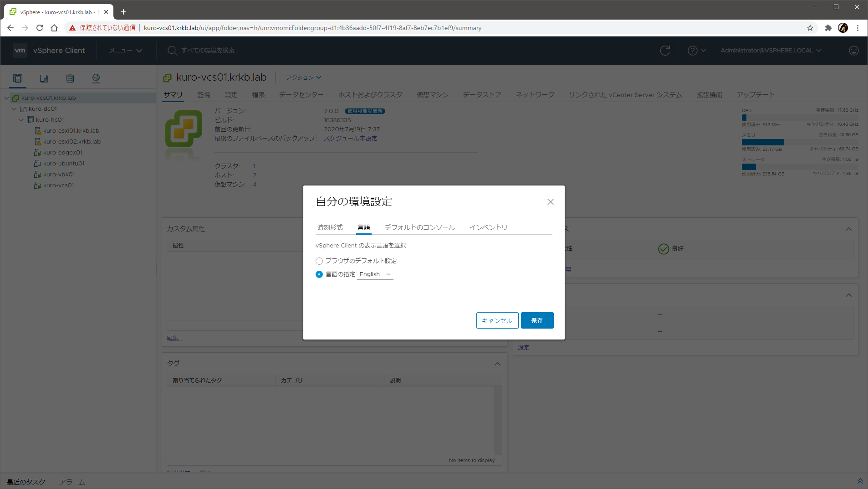Open Hosts and Clusters inventory view icon

(x=18, y=78)
